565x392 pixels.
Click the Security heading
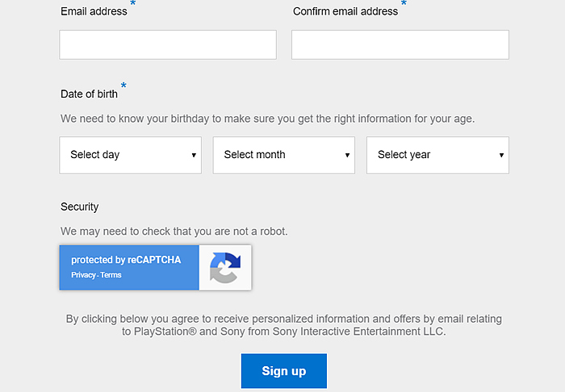pyautogui.click(x=79, y=206)
